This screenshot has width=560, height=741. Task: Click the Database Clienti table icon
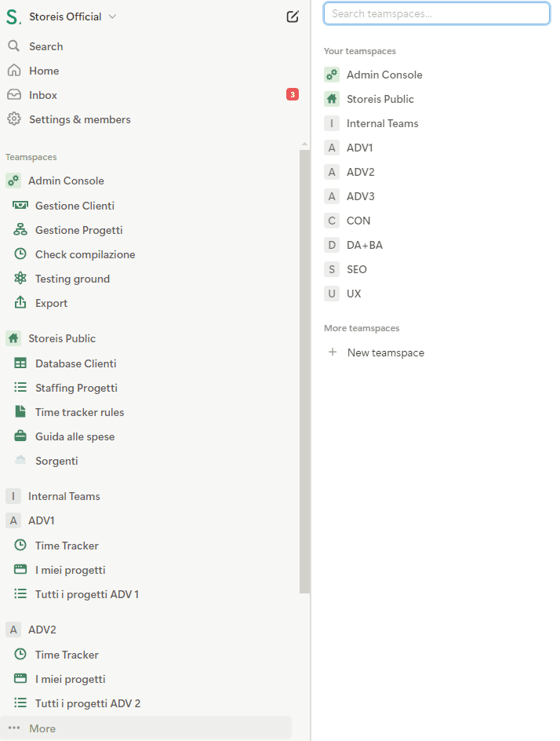point(20,363)
